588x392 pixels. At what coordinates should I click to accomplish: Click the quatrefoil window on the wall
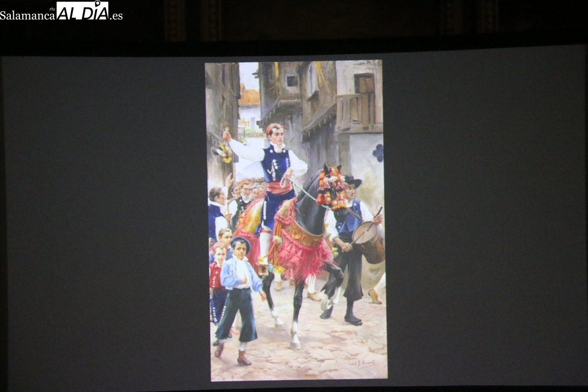(378, 153)
